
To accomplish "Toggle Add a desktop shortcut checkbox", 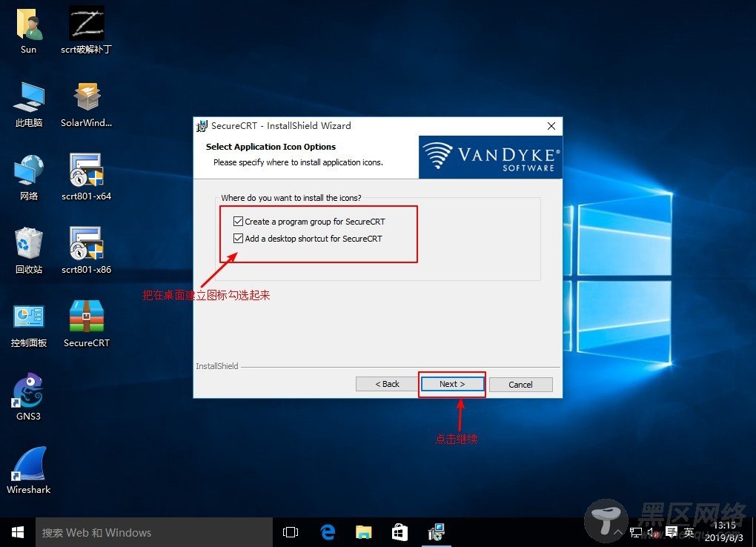I will 238,238.
